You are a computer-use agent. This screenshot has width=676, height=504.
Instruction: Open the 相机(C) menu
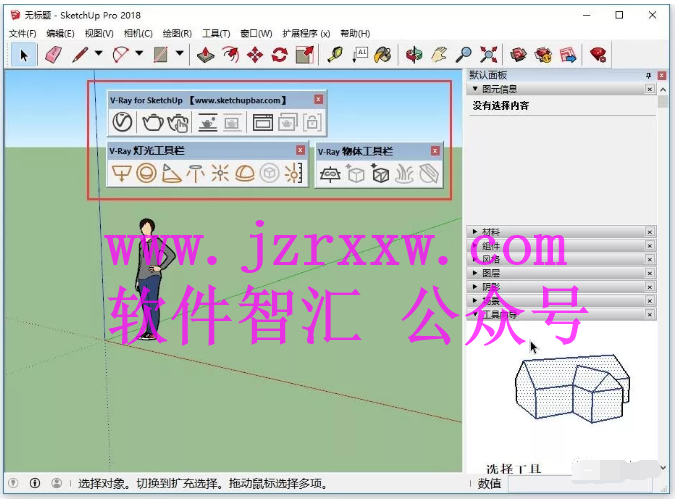tap(138, 34)
